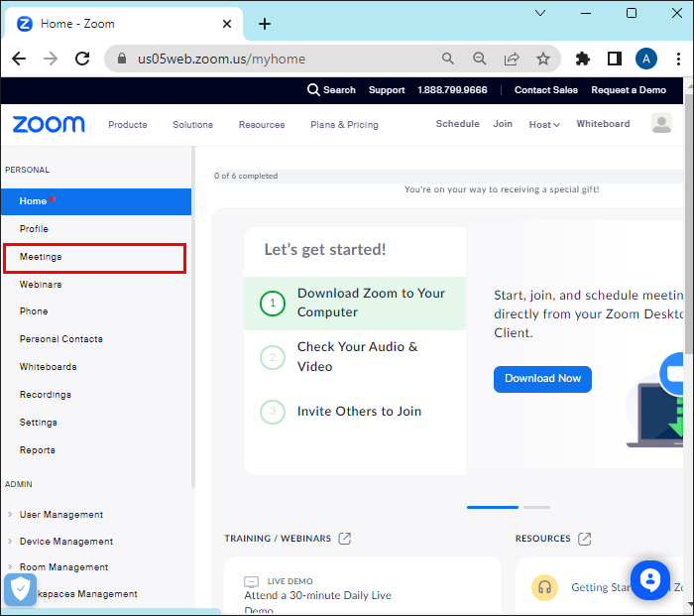Viewport: 694px width, 616px height.
Task: Open Plans & Pricing
Action: pos(344,125)
